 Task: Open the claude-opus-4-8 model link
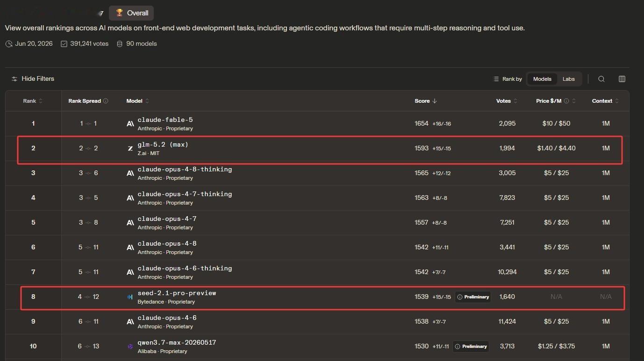[x=167, y=244]
